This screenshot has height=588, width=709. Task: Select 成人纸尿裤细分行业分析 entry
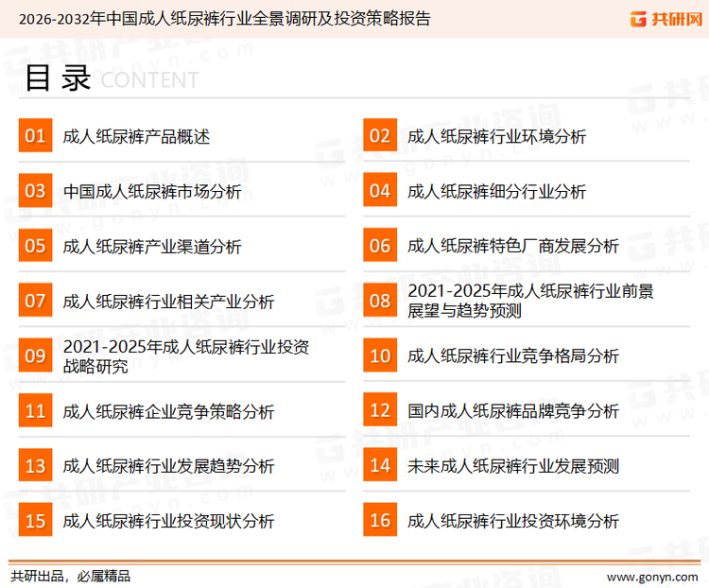[496, 192]
